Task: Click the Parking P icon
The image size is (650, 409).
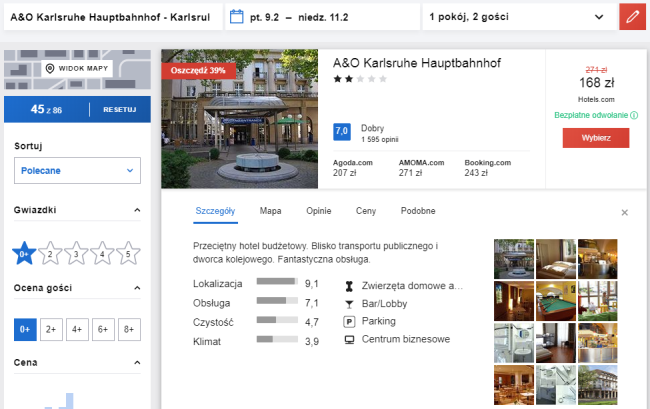Action: [x=349, y=322]
